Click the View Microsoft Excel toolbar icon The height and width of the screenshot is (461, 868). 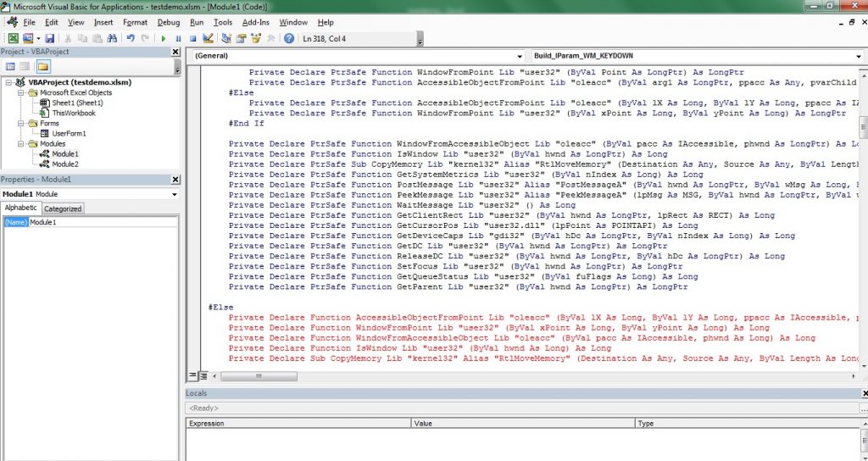point(14,39)
